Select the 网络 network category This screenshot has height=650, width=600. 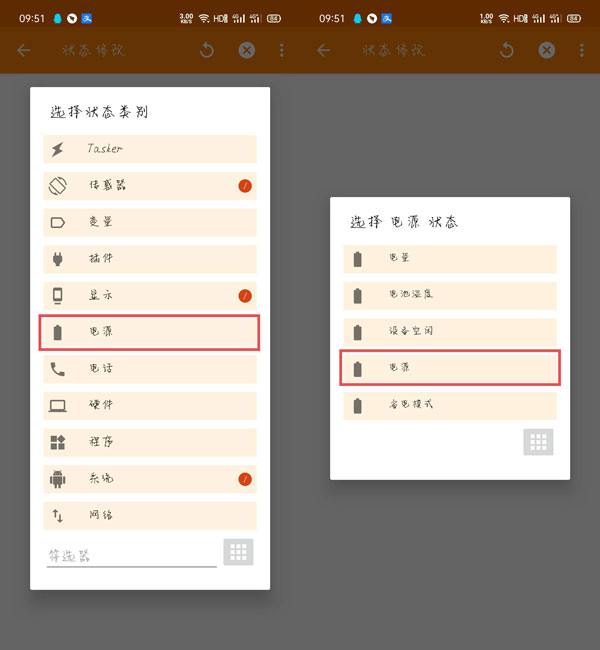150,516
